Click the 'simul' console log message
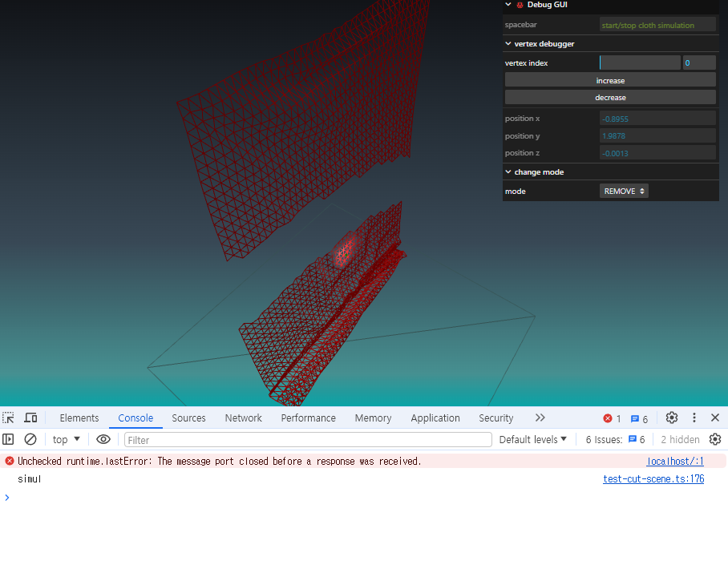The image size is (728, 585). [x=29, y=478]
